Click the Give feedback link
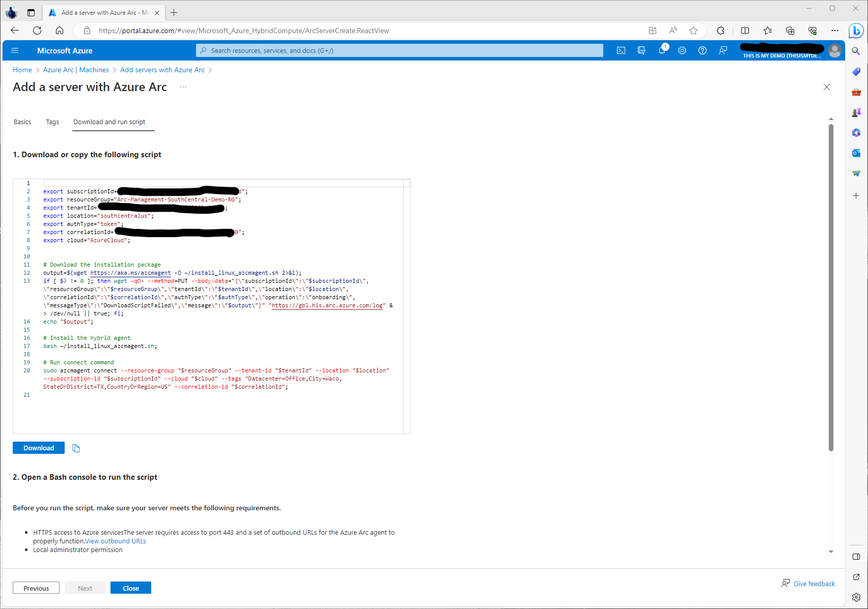 (814, 584)
